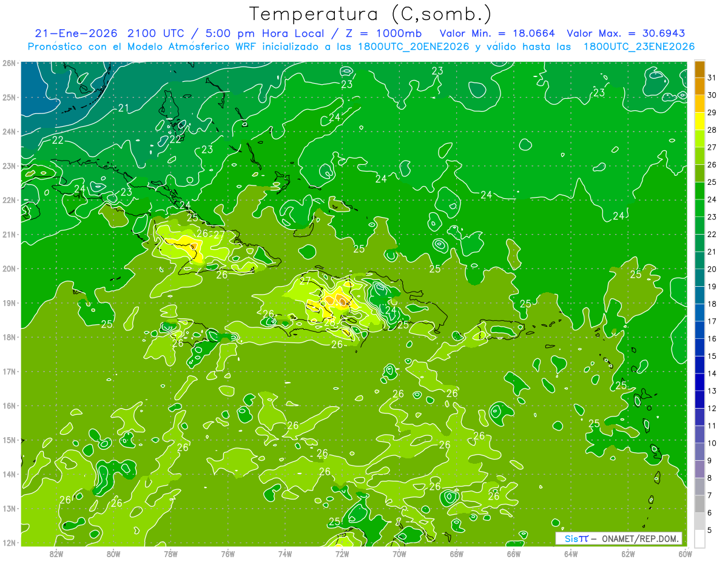
Task: Pick the dark orange swatch above 31
Action: (x=699, y=69)
